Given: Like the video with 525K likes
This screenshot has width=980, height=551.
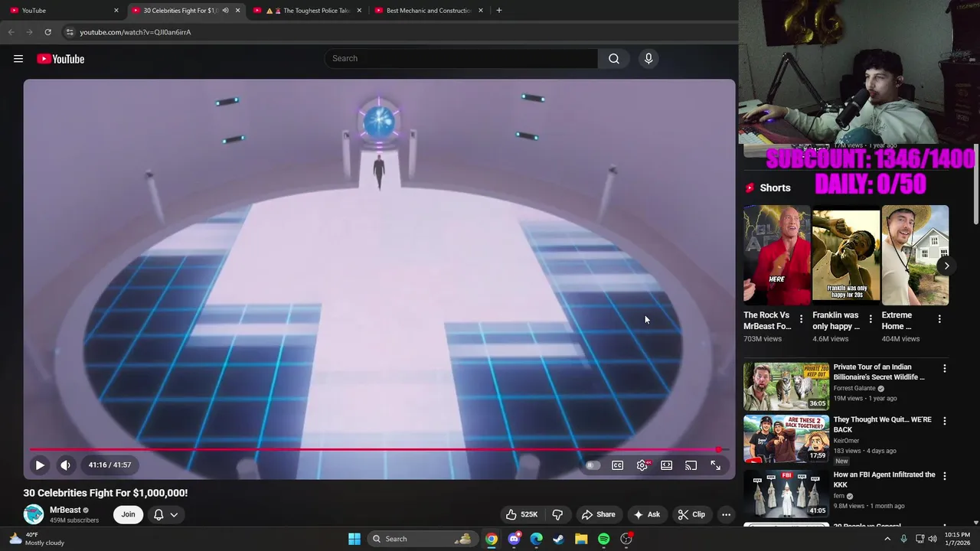Looking at the screenshot, I should (x=521, y=514).
